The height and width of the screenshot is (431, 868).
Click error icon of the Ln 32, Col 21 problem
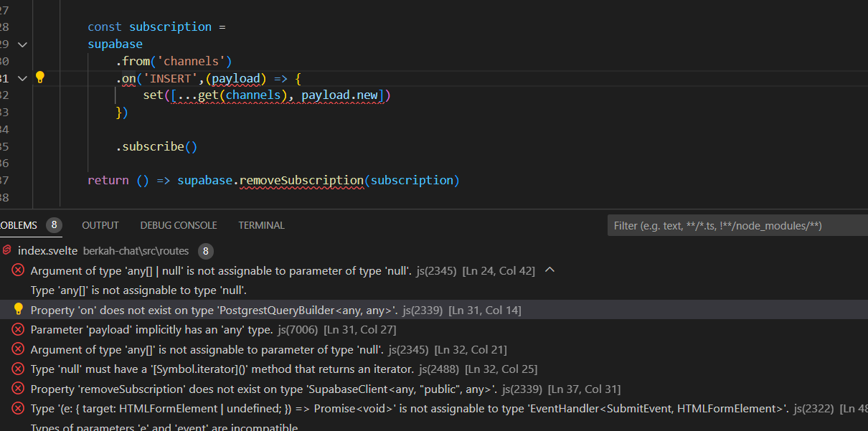[x=19, y=349]
